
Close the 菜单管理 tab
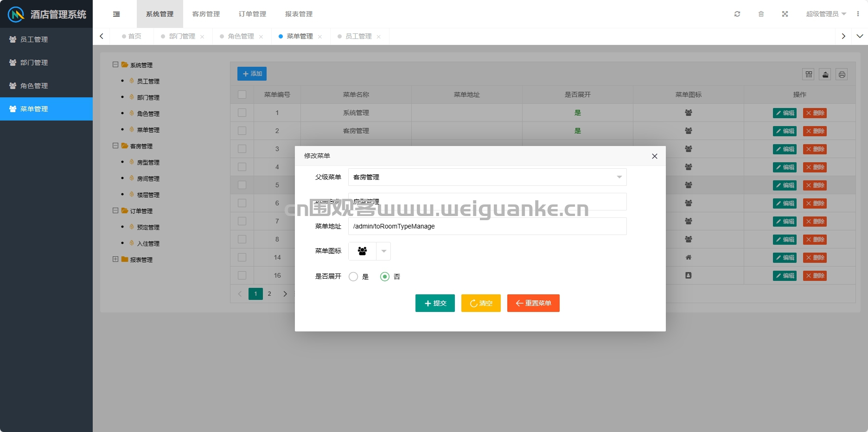point(320,37)
